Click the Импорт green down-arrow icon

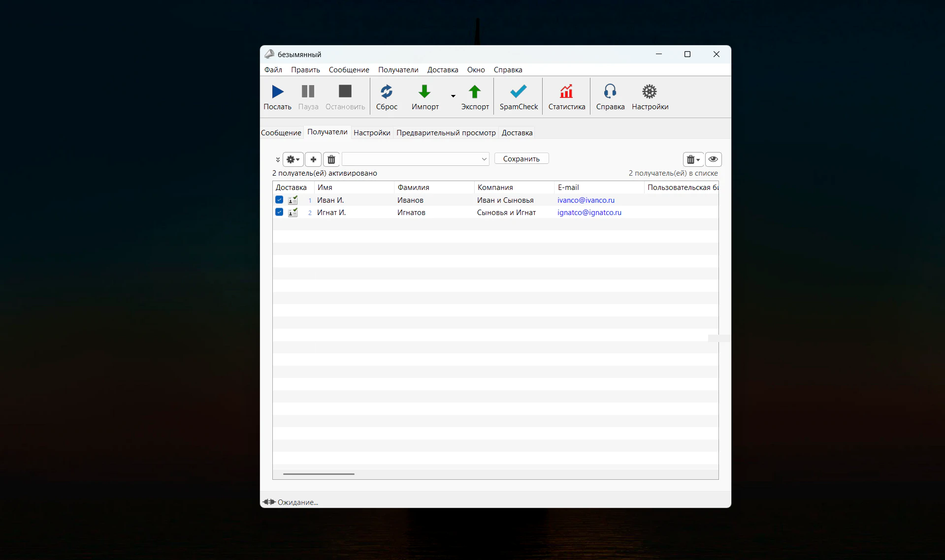424,92
